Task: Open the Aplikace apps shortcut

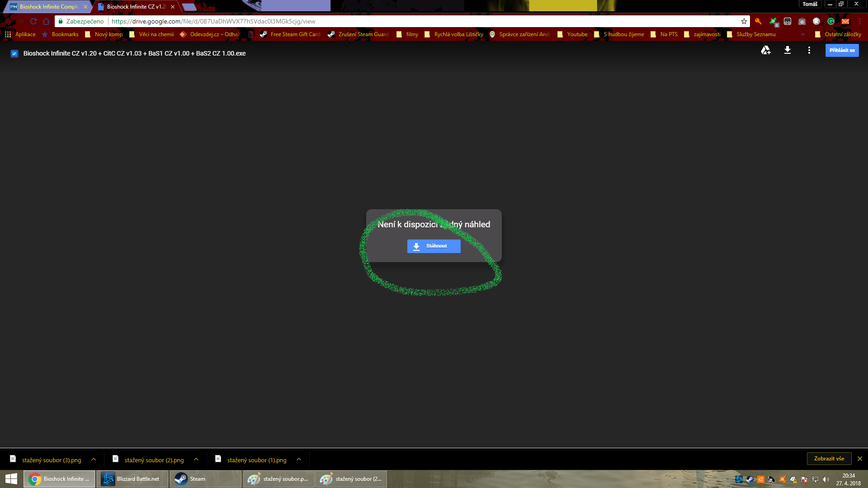Action: click(20, 34)
